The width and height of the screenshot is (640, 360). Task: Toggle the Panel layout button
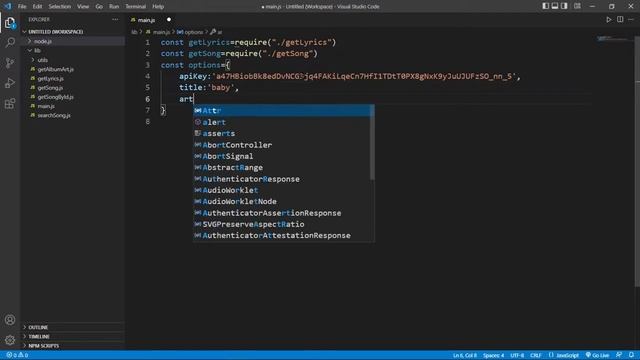[x=555, y=6]
